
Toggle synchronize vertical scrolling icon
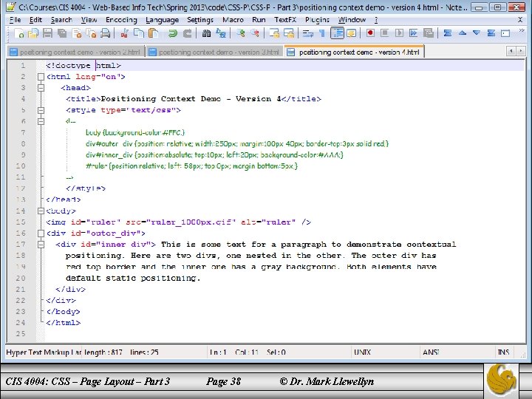point(274,33)
